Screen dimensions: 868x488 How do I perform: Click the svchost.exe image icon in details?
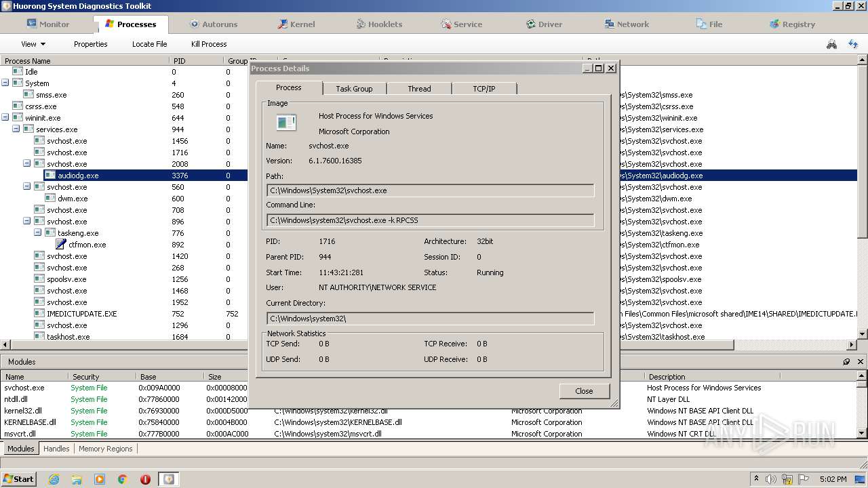pos(286,123)
